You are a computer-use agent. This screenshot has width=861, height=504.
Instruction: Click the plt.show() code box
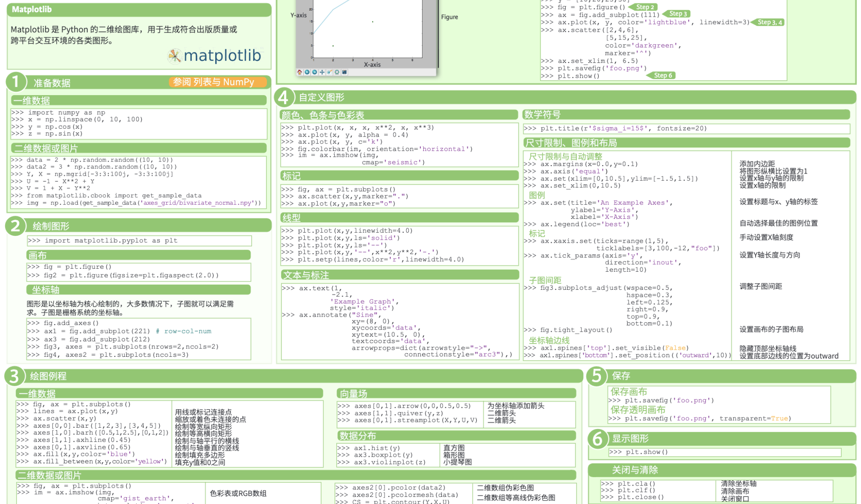[x=724, y=452]
